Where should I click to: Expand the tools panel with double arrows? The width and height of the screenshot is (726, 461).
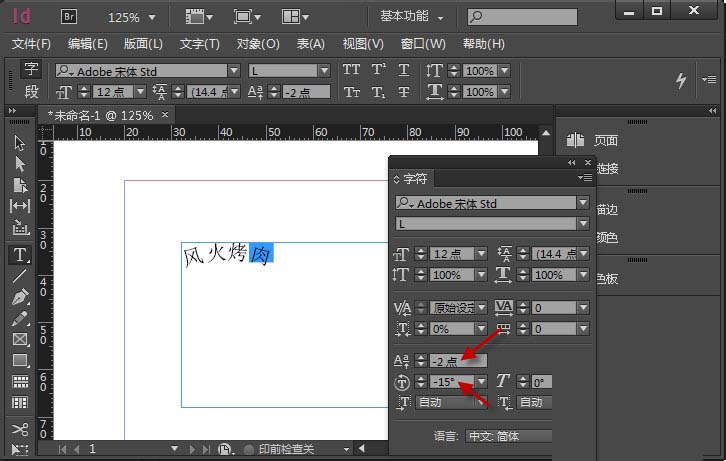tap(13, 111)
